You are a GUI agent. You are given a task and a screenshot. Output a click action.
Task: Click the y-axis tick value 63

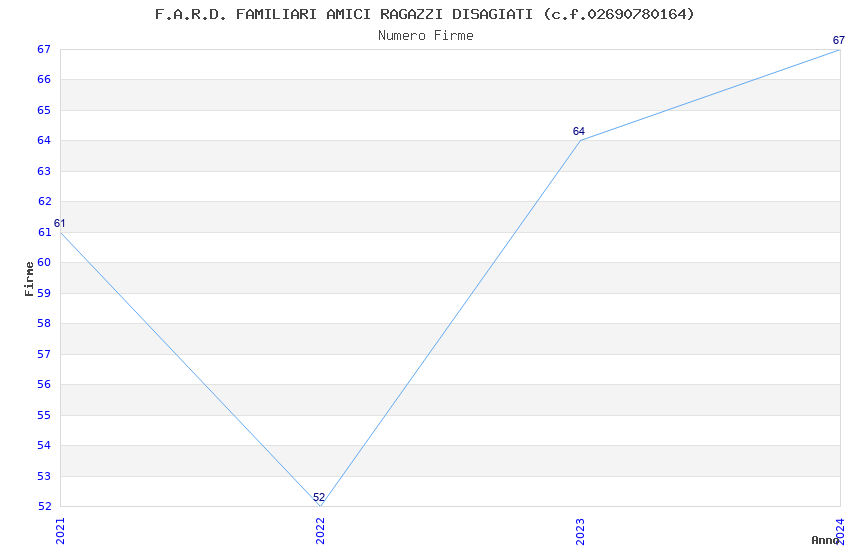click(x=44, y=171)
